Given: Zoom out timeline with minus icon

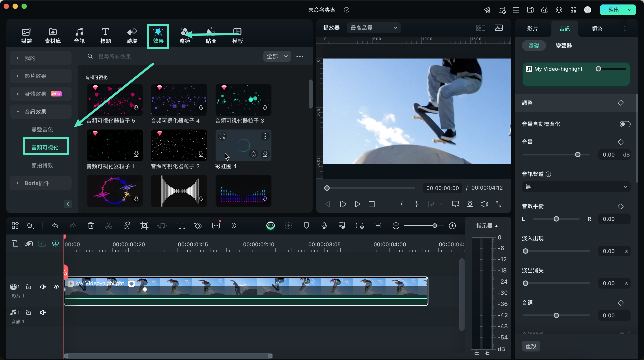Looking at the screenshot, I should (396, 226).
